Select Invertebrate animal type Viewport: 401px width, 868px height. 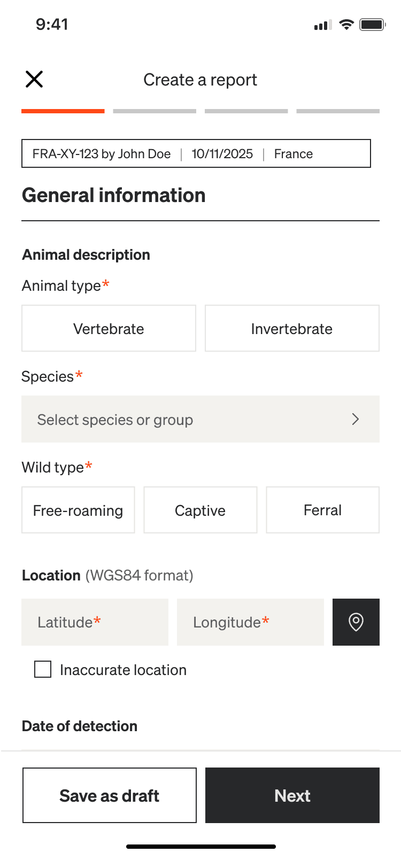click(x=292, y=328)
